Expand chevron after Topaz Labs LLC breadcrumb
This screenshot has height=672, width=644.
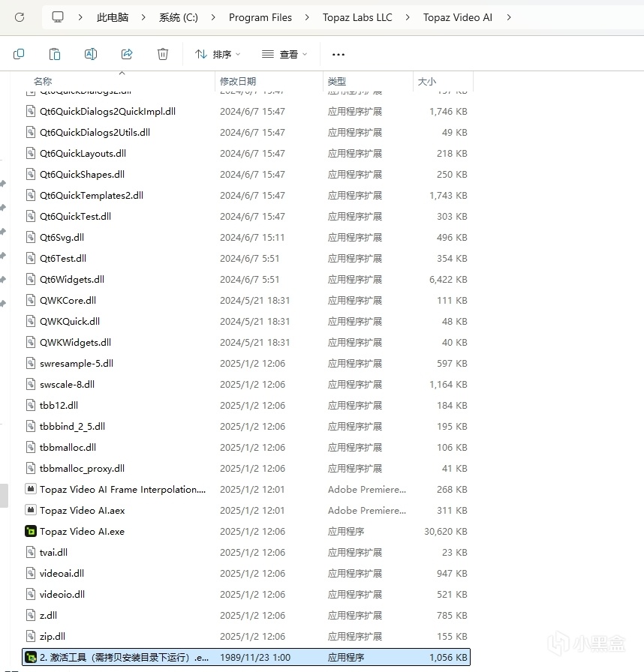(408, 17)
